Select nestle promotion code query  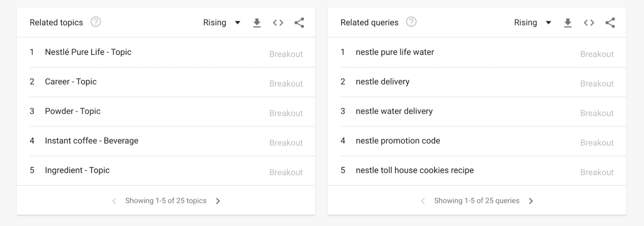(398, 141)
